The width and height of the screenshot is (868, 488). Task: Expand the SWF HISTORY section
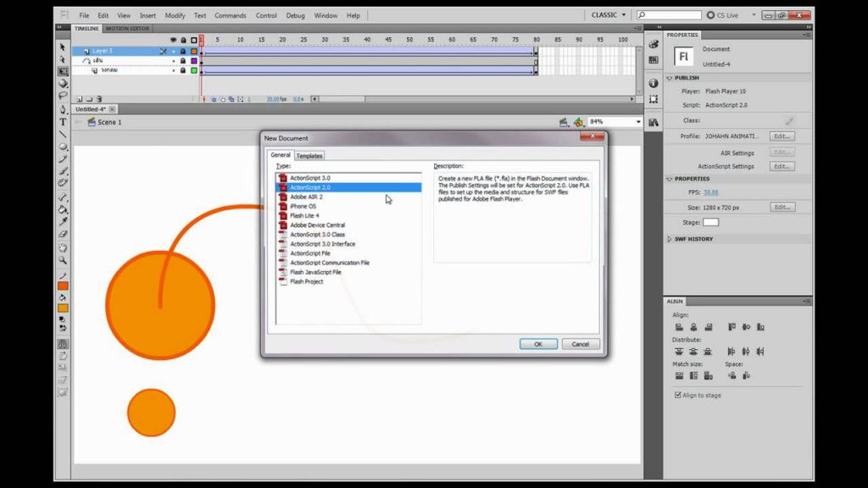coord(670,239)
